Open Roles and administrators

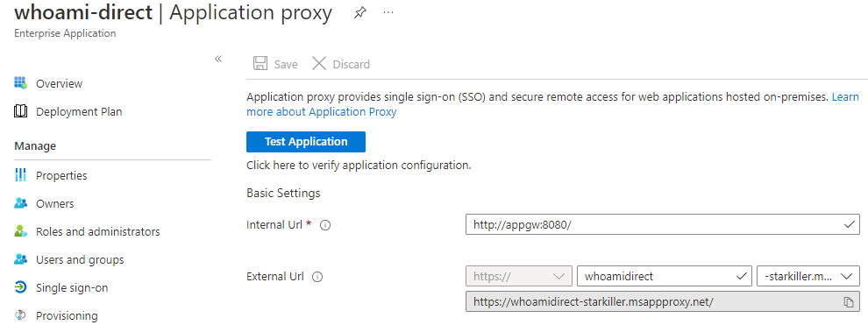pos(98,231)
